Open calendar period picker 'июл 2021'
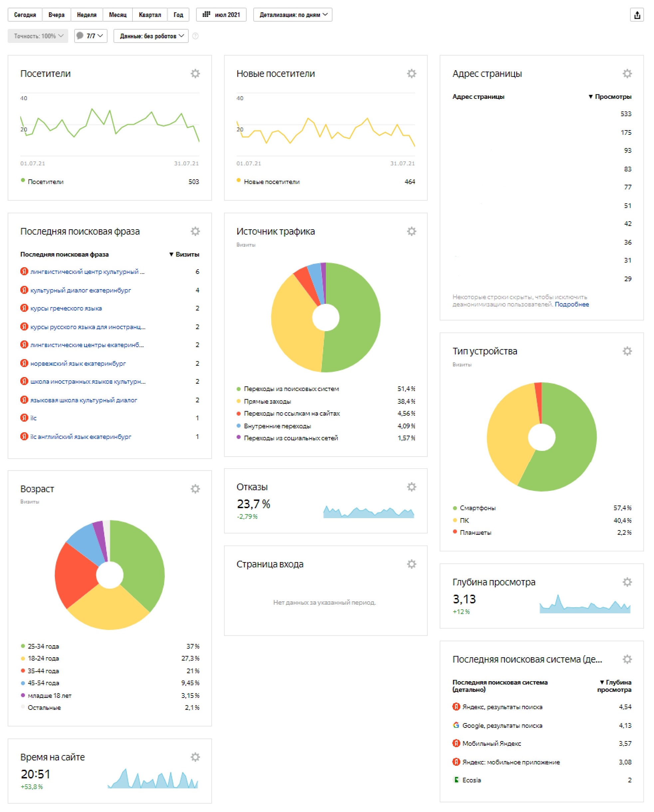This screenshot has height=812, width=654. pyautogui.click(x=221, y=15)
